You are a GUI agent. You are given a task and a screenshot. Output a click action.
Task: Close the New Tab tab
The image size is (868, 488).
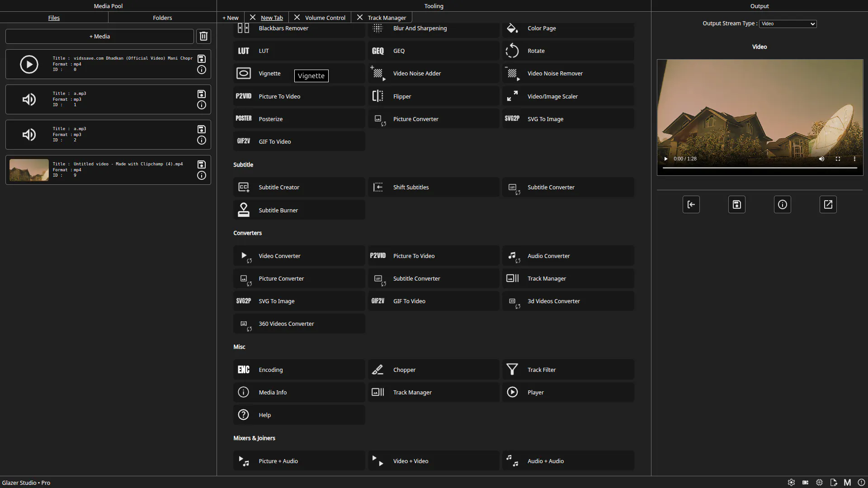253,17
